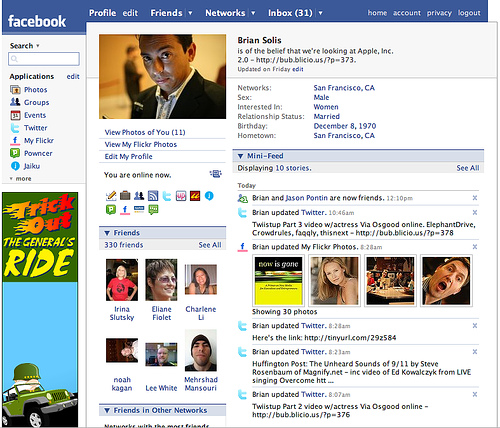Open the Groups application icon in sidebar
Screen dimensions: 500x428
pos(15,102)
